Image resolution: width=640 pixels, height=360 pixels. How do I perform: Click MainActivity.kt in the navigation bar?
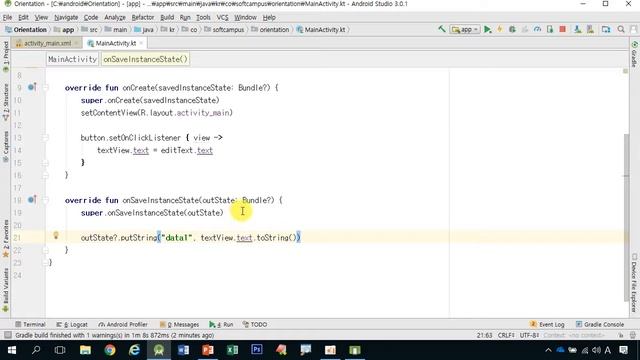321,29
